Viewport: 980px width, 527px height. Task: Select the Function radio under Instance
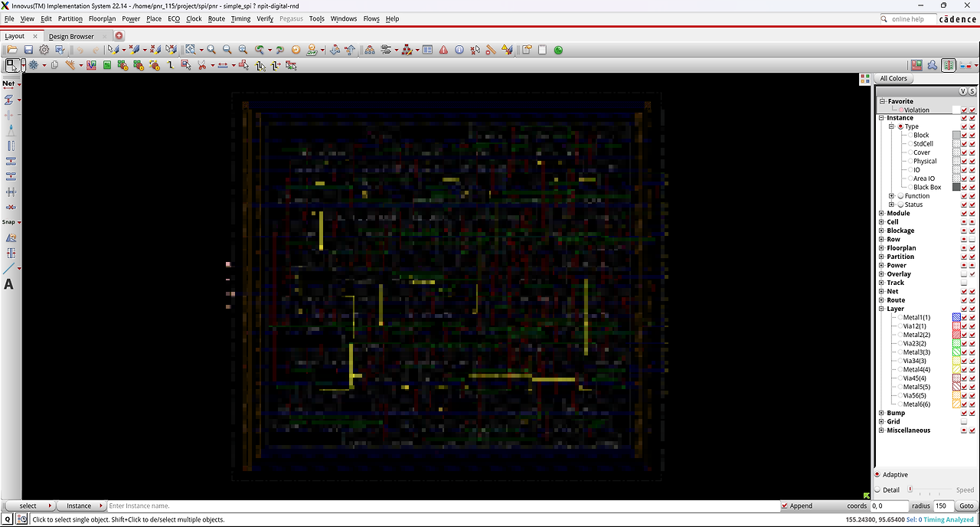pos(900,196)
